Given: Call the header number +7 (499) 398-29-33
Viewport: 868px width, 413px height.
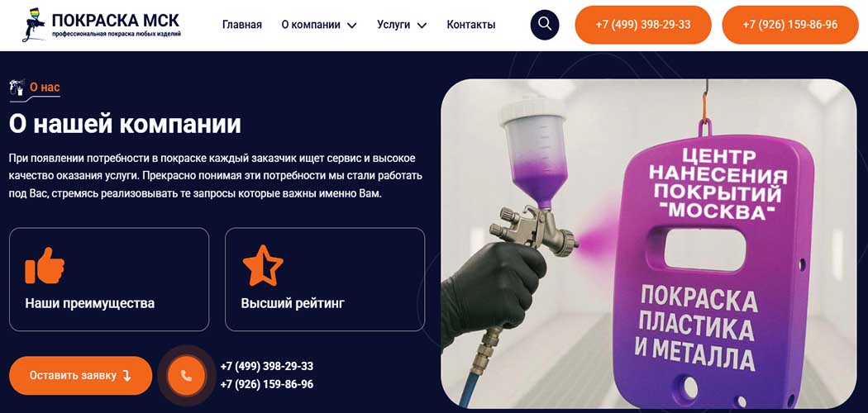Looking at the screenshot, I should (x=643, y=25).
